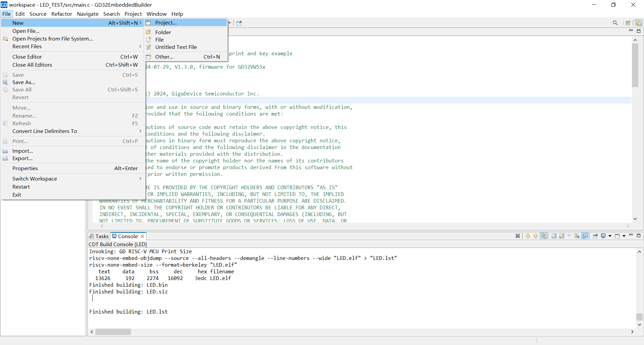644x345 pixels.
Task: Open the Open Console dropdown arrow
Action: 624,236
